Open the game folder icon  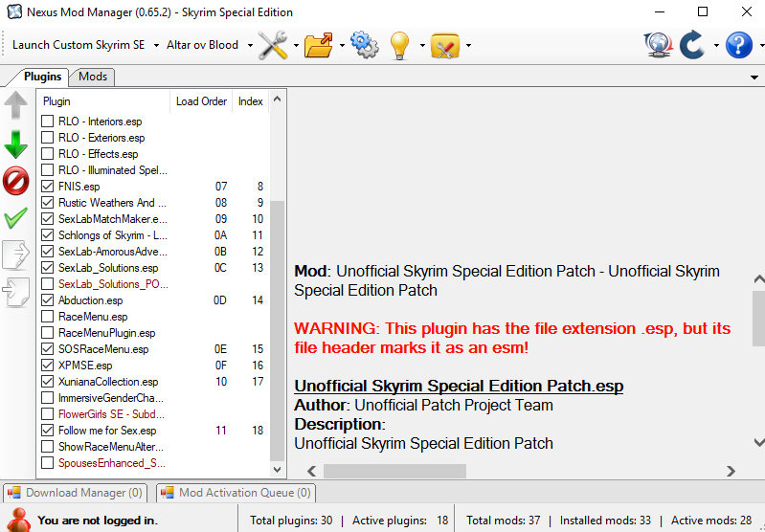(318, 45)
